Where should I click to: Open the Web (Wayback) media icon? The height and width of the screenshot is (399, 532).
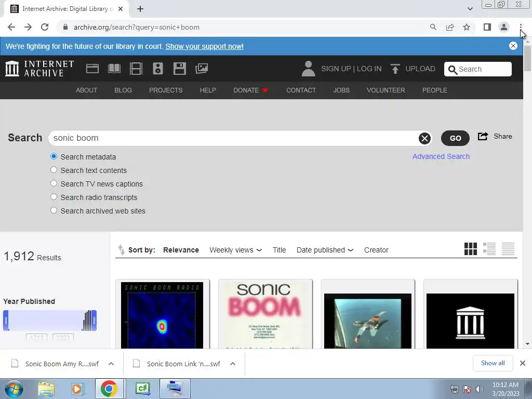point(92,69)
